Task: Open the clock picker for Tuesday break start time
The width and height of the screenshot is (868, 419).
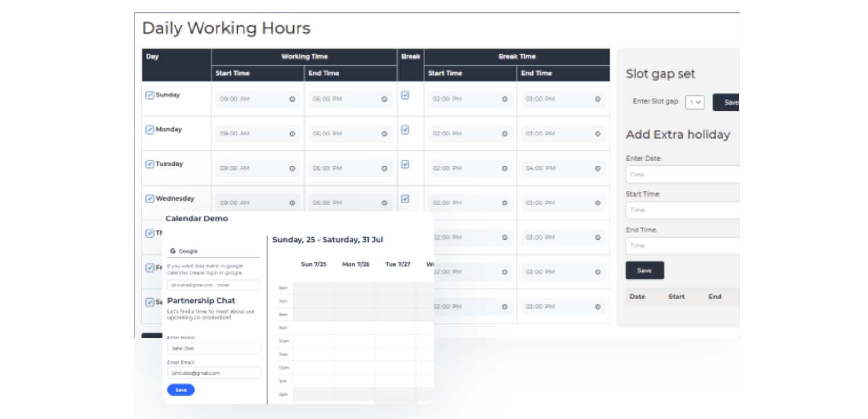Action: [504, 169]
